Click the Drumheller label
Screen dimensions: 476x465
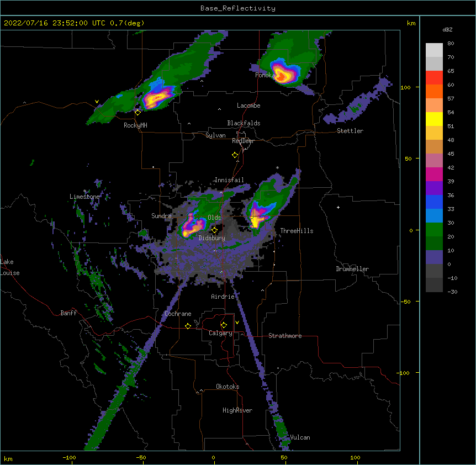352,270
